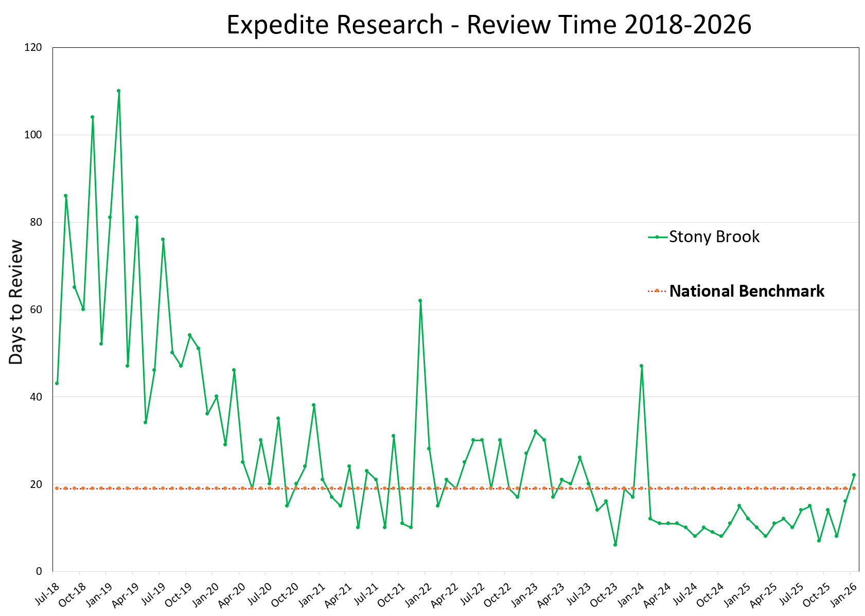This screenshot has height=616, width=865.
Task: Select the Jan-22 spike data point
Action: (x=420, y=300)
